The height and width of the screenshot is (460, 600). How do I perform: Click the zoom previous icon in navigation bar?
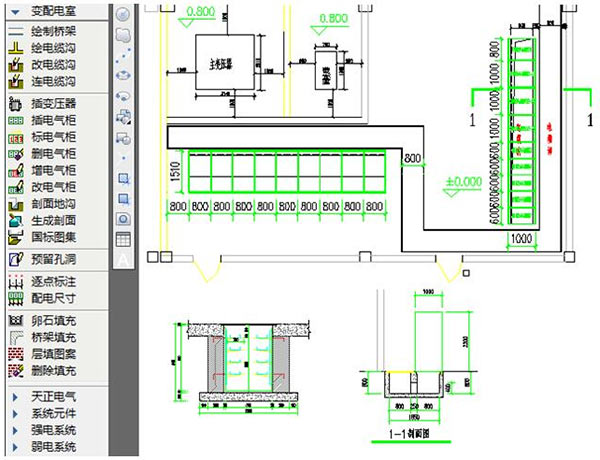(123, 139)
